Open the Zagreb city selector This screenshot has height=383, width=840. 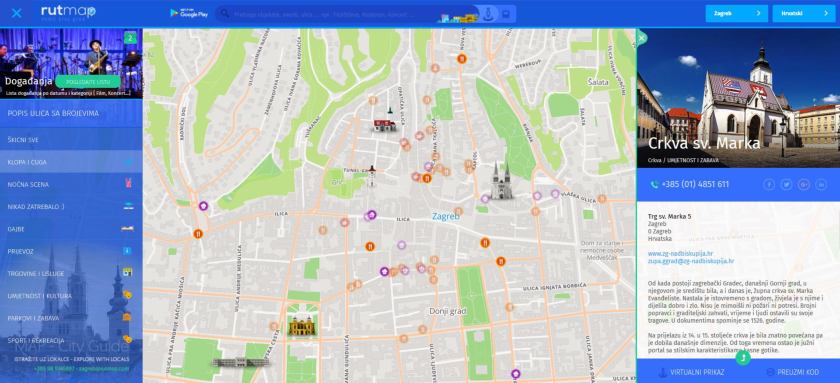click(x=737, y=13)
